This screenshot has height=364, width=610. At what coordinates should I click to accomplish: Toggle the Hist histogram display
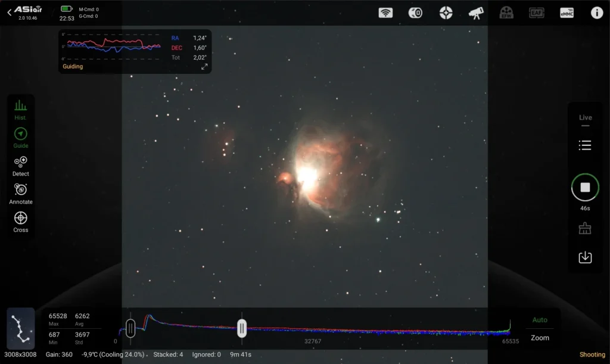click(x=21, y=109)
